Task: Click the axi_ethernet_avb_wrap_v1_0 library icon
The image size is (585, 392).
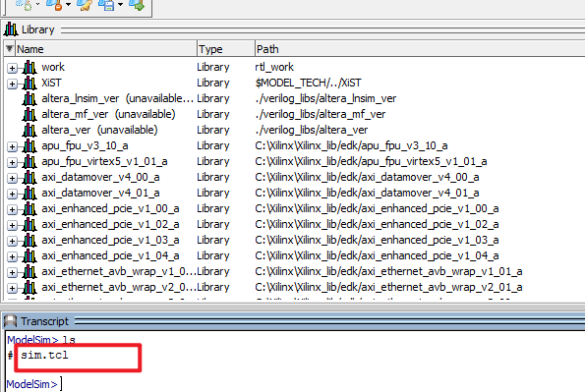Action: [29, 271]
